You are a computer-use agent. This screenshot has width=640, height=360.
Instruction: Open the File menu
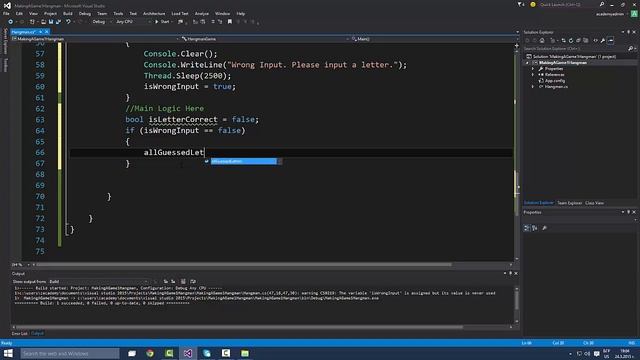click(6, 13)
